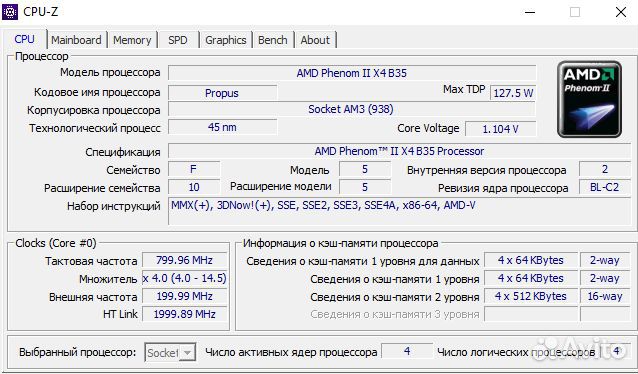Select the Core Voltage value 1.104 V
Viewport: 638px width, 374px height.
(x=500, y=129)
